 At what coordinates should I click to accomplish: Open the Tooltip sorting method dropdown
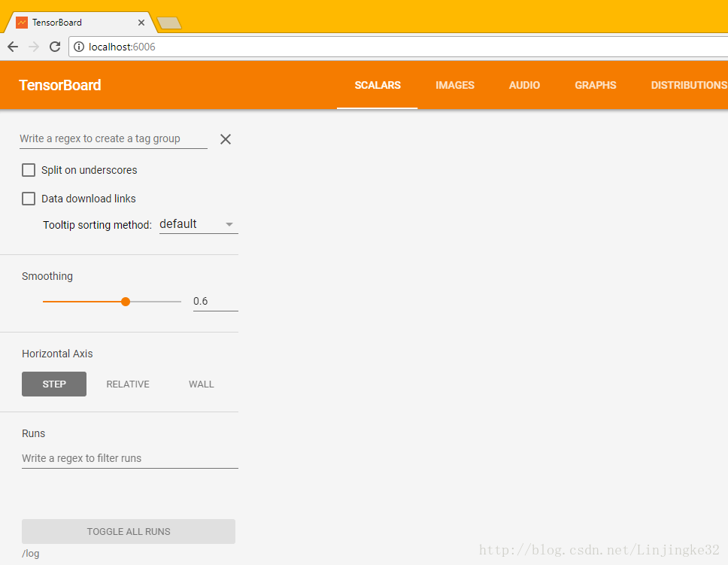point(199,224)
